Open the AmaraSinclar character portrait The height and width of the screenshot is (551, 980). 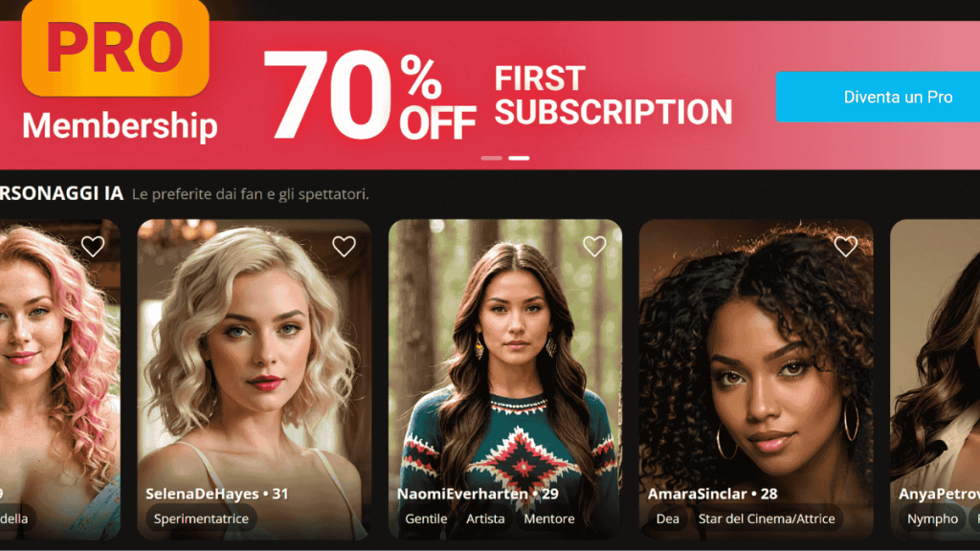tap(756, 379)
